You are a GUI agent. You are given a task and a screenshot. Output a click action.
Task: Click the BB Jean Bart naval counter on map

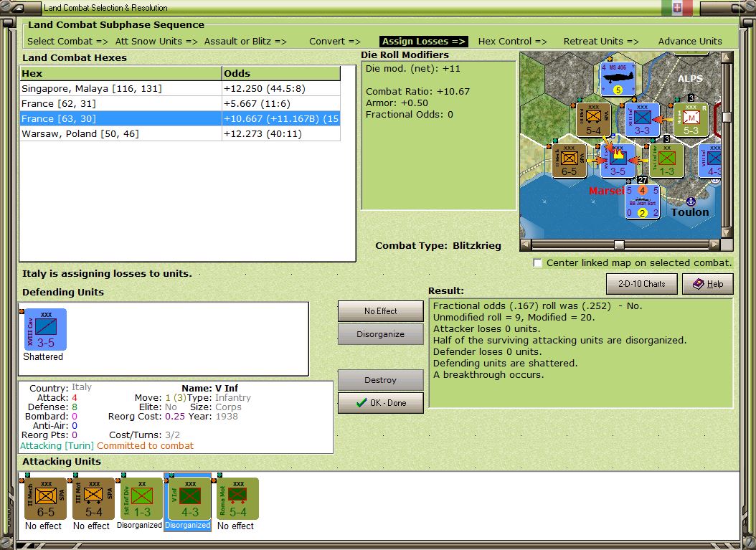pyautogui.click(x=642, y=201)
